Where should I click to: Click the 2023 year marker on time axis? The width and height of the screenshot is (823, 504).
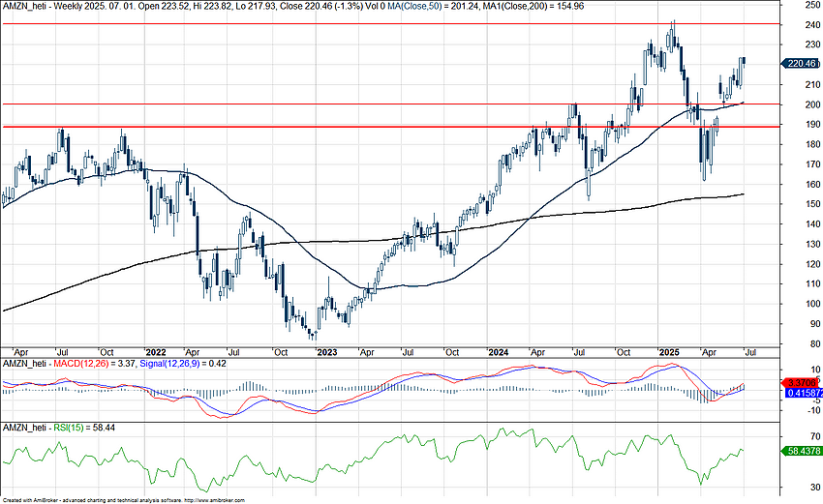327,352
